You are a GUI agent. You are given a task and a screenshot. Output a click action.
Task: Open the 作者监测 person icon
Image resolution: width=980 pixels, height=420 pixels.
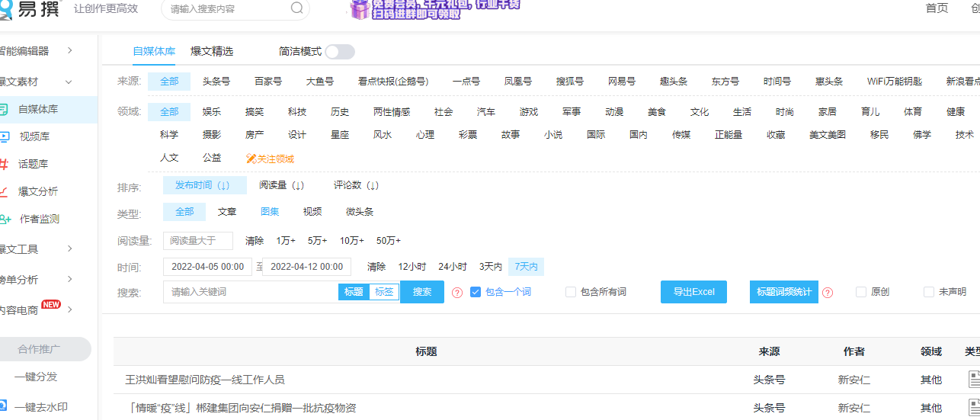(x=4, y=219)
